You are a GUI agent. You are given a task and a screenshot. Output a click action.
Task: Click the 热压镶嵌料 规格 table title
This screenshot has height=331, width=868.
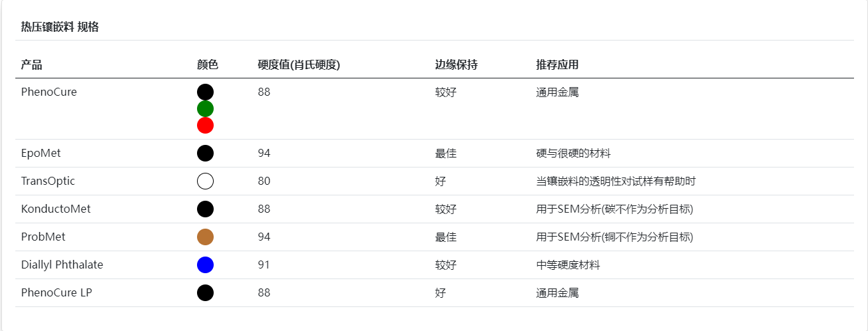click(60, 27)
